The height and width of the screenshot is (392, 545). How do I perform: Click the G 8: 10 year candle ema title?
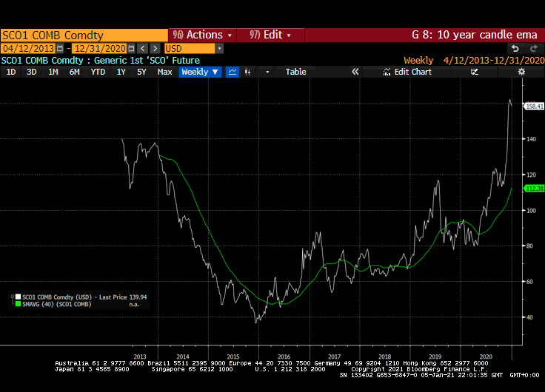(475, 35)
